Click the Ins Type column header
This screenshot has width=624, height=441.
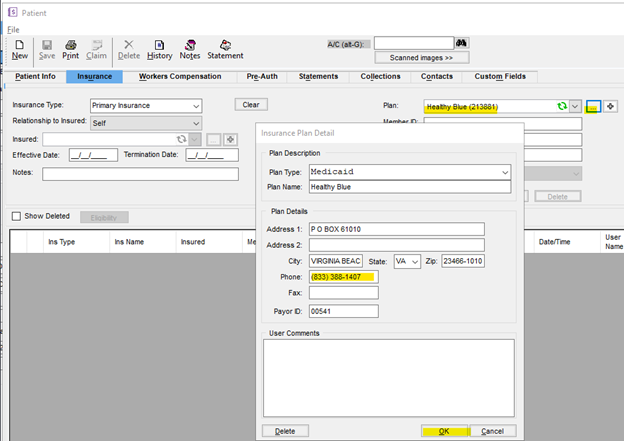tap(76, 242)
